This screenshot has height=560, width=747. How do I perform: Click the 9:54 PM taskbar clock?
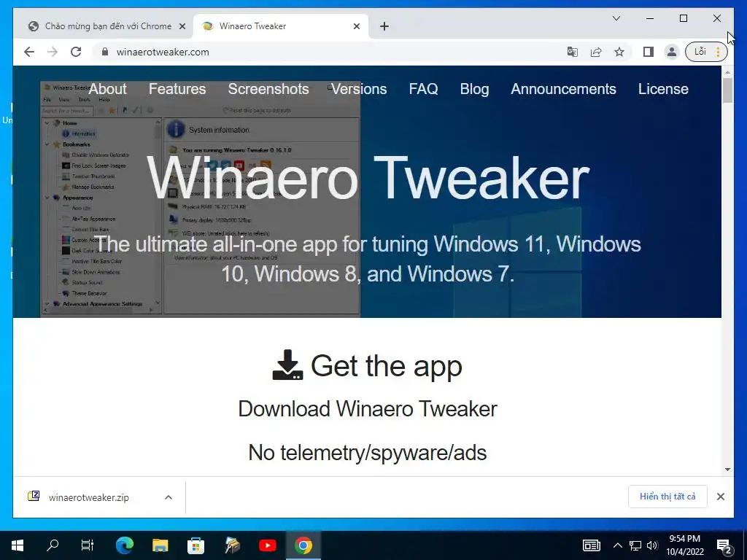pos(685,545)
